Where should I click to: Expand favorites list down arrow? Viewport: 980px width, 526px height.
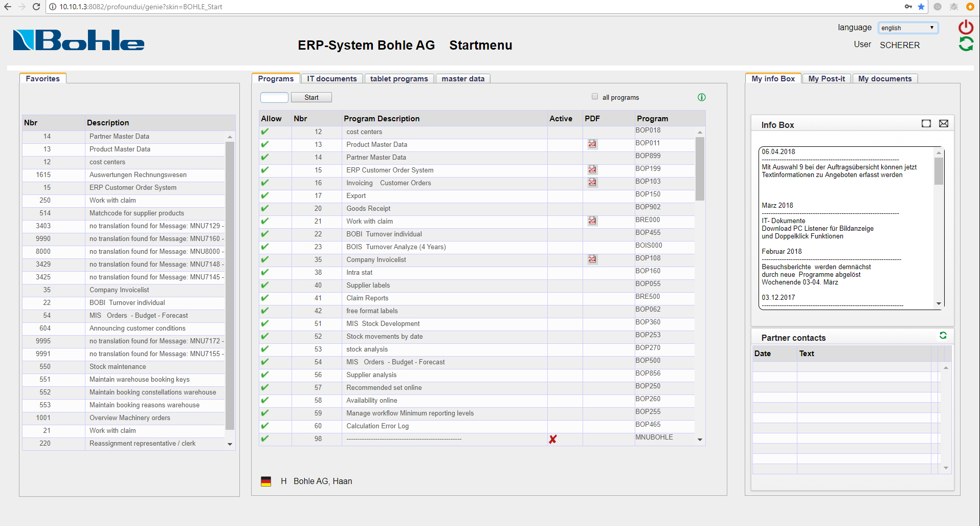pyautogui.click(x=230, y=444)
